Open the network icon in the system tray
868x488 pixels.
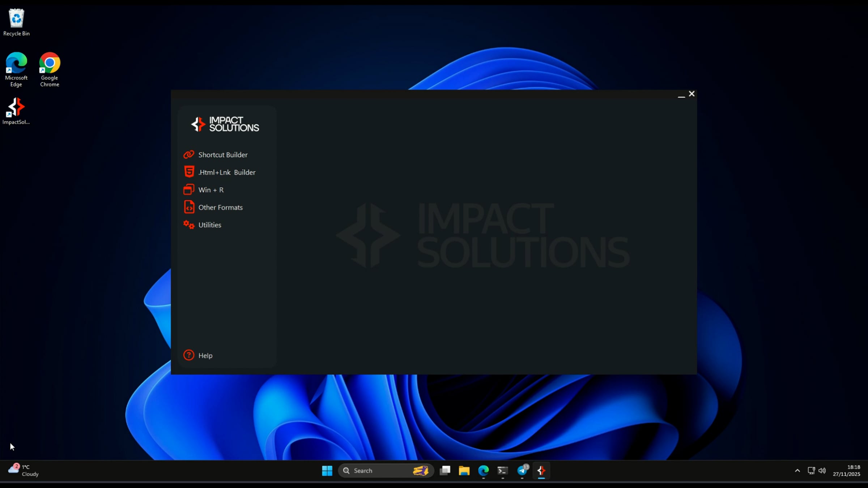(x=811, y=471)
